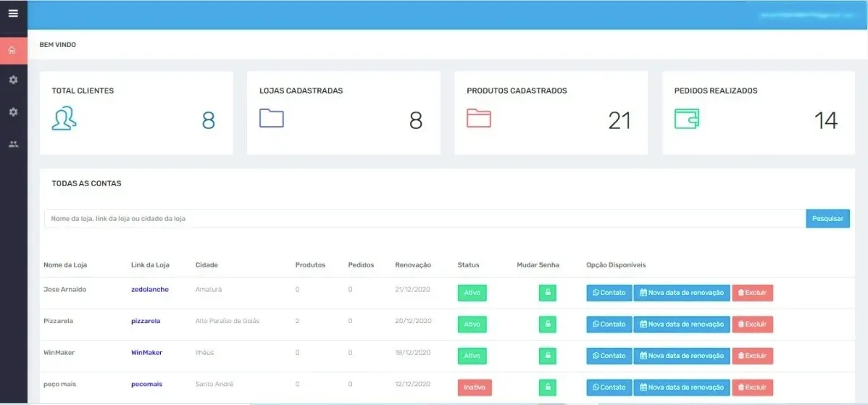Delete peço mais with Excluir button
The width and height of the screenshot is (868, 405).
[752, 388]
